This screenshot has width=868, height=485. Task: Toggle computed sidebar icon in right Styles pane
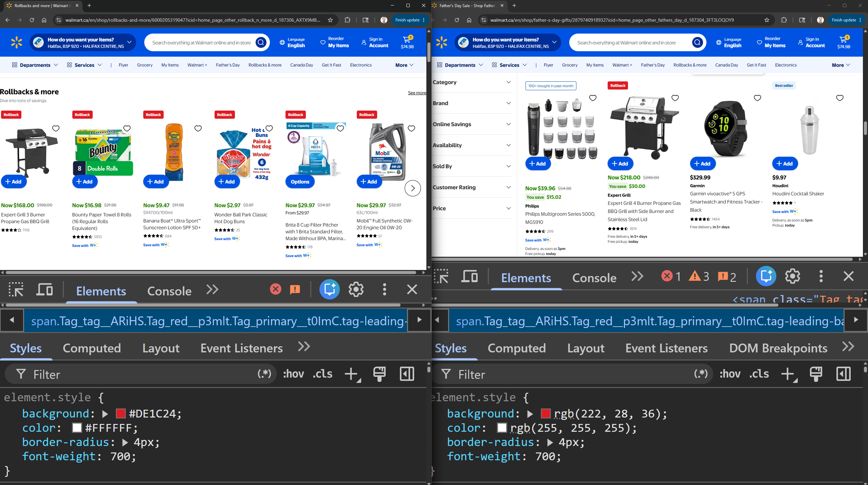843,374
